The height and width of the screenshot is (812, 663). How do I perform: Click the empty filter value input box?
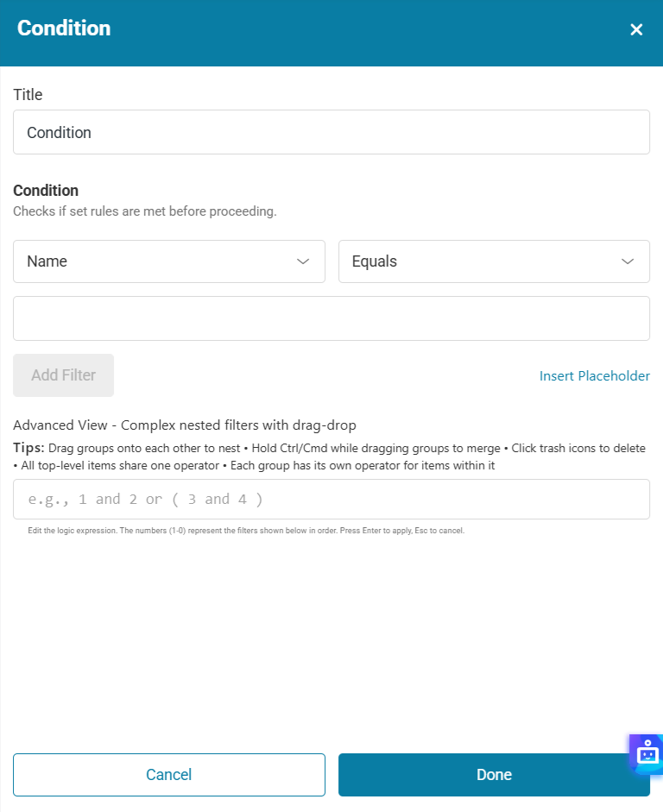click(331, 318)
